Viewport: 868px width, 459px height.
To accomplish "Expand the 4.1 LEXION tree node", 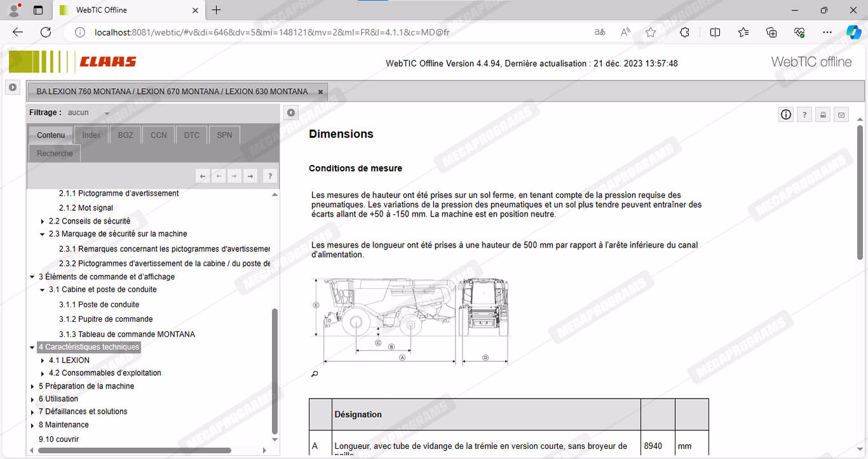I will [x=43, y=361].
